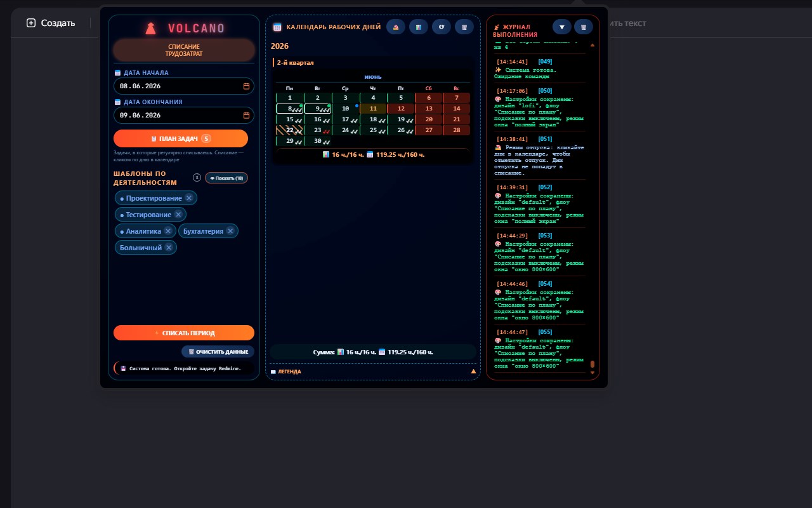Click the legend expand triangle arrow

pyautogui.click(x=473, y=371)
